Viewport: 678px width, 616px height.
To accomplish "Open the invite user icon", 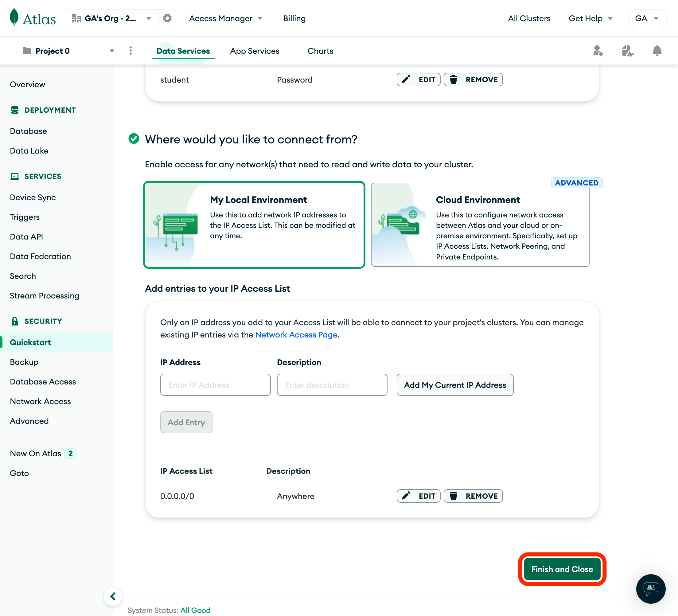I will pos(598,51).
